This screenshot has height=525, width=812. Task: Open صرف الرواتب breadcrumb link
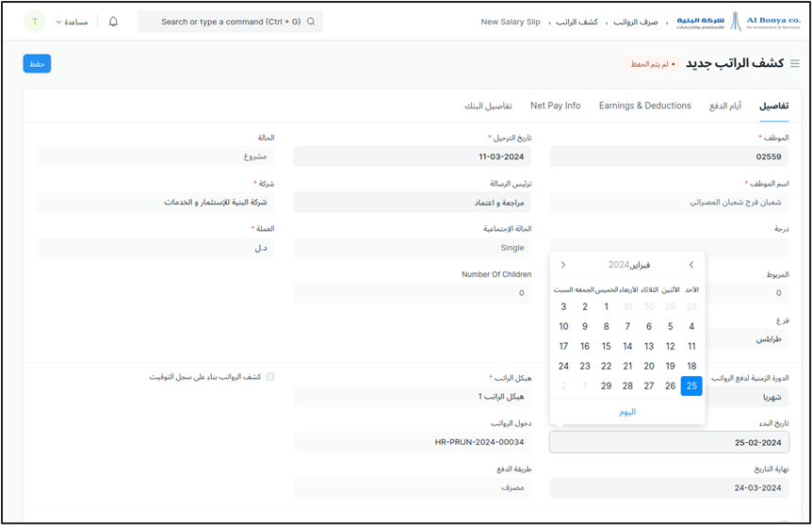pos(636,22)
